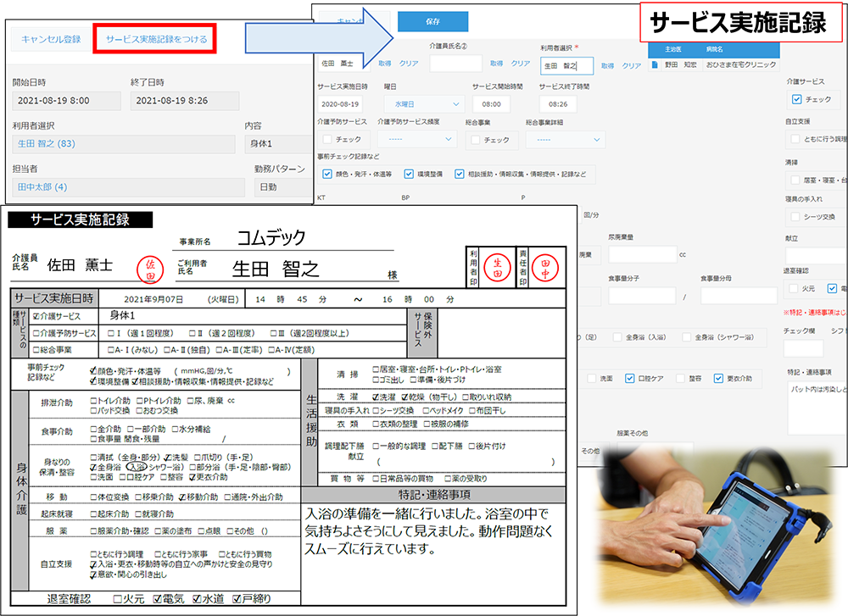The height and width of the screenshot is (616, 848).
Task: Toggle the 火元 checkbox under 退室確認
Action: [x=793, y=289]
